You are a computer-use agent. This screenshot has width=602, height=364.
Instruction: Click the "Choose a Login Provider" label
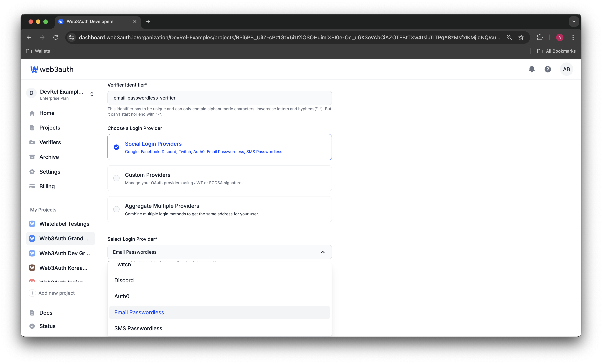coord(135,128)
